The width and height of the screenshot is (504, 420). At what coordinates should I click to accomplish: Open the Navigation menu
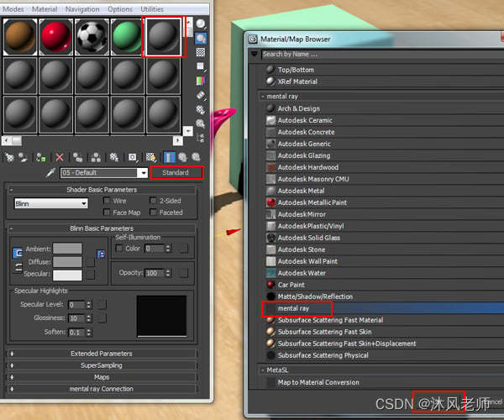point(82,9)
